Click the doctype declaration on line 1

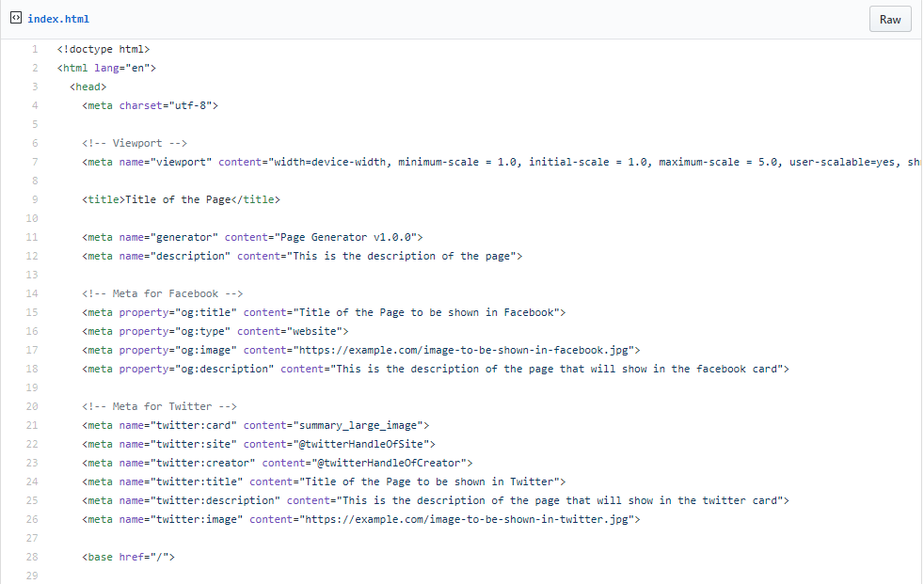(x=104, y=48)
